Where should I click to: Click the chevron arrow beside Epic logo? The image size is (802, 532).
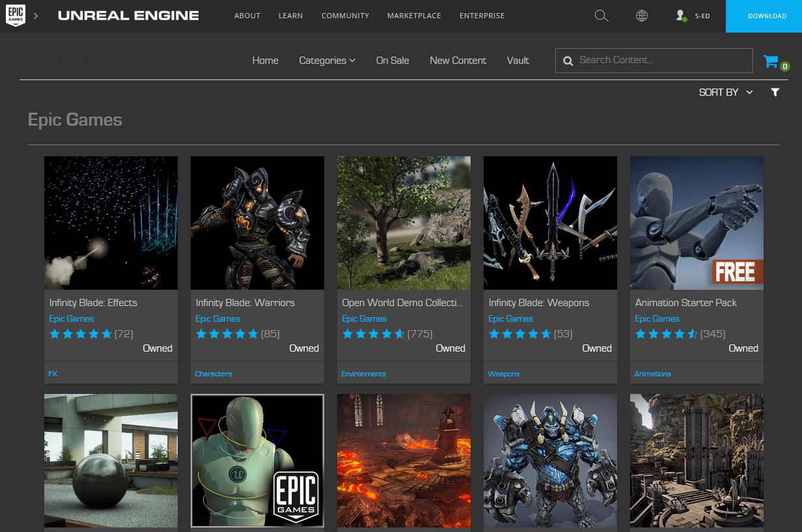[x=36, y=16]
